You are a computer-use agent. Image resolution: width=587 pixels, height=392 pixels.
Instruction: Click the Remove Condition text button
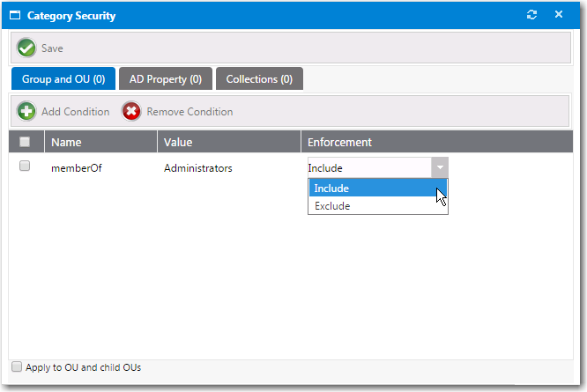[189, 112]
